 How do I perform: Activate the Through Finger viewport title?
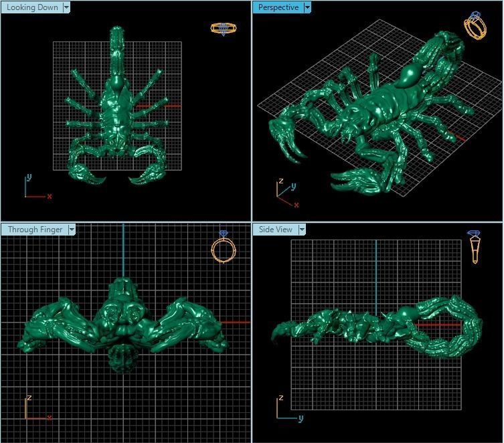35,230
